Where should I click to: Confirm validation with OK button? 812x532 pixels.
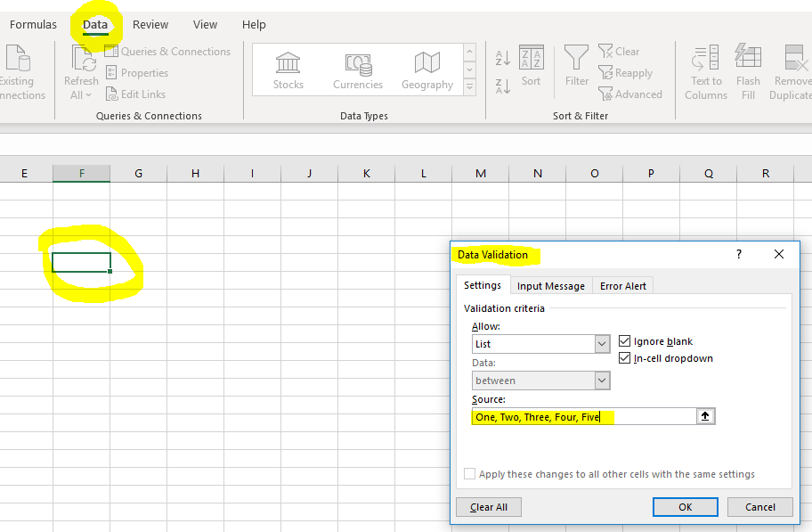click(x=685, y=506)
